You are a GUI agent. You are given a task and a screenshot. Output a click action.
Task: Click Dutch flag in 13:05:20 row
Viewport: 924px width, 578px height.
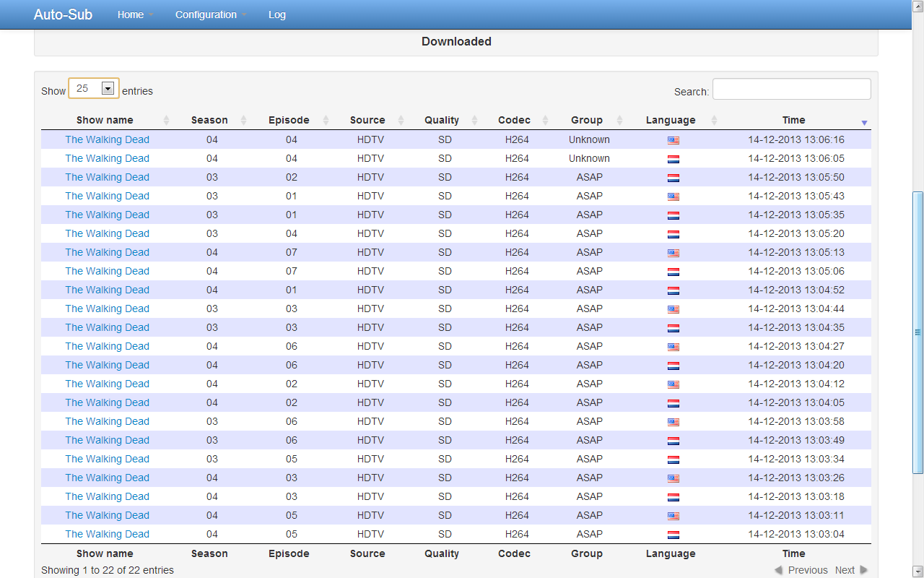tap(674, 234)
